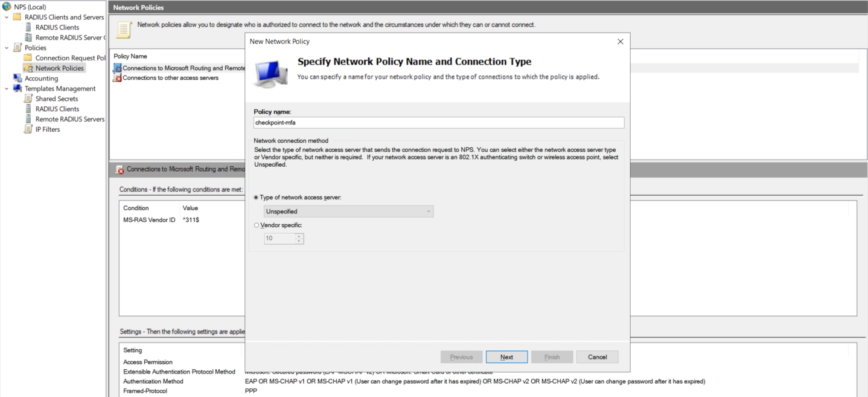Select 'Connections to other access servers' policy

(x=170, y=78)
